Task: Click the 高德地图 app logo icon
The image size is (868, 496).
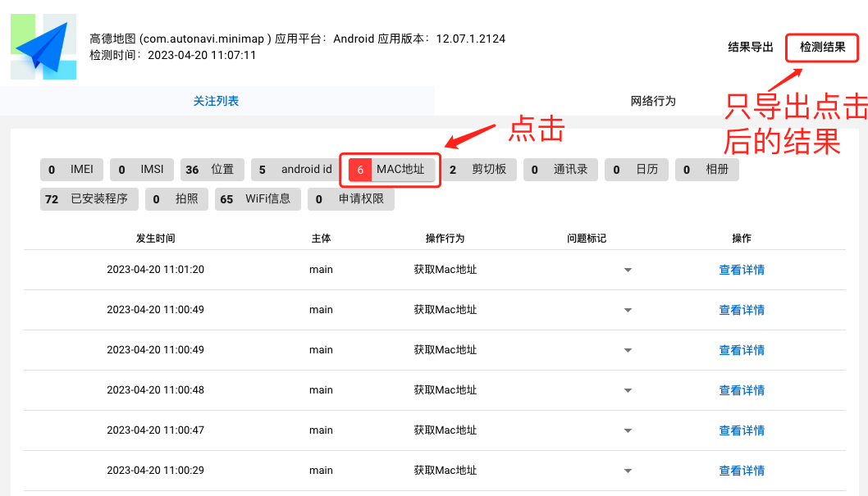Action: click(x=43, y=47)
